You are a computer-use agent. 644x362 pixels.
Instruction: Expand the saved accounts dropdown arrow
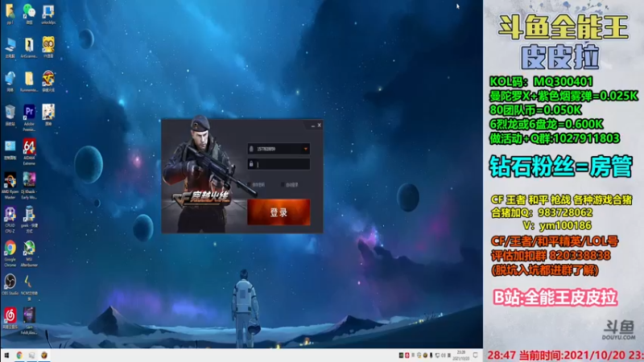306,149
